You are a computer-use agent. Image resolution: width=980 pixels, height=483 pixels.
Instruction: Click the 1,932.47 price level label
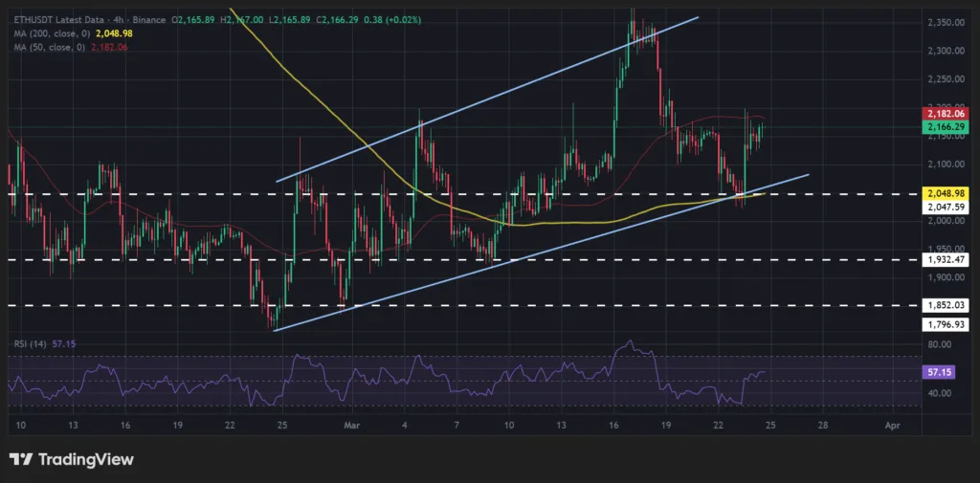point(947,258)
